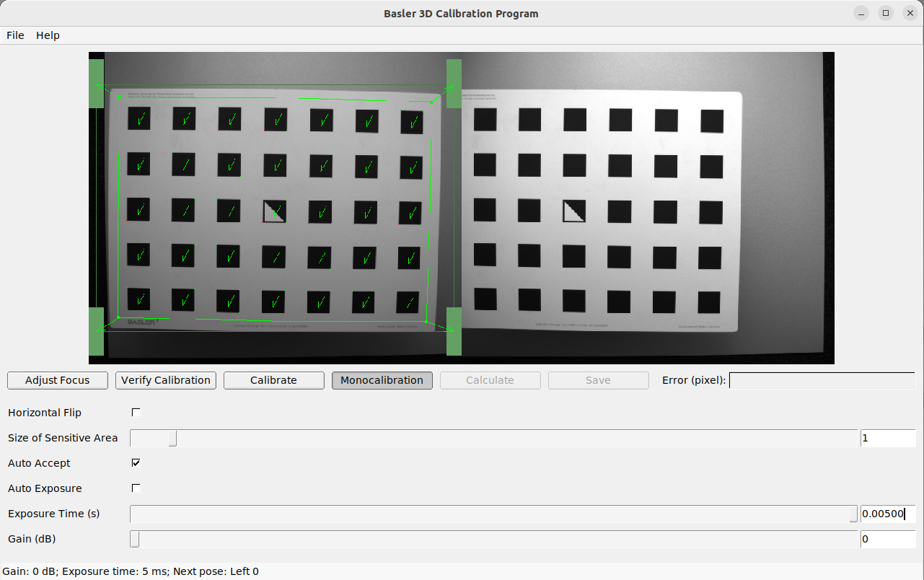Image resolution: width=924 pixels, height=580 pixels.
Task: Enable the Horizontal Flip checkbox
Action: pos(136,413)
